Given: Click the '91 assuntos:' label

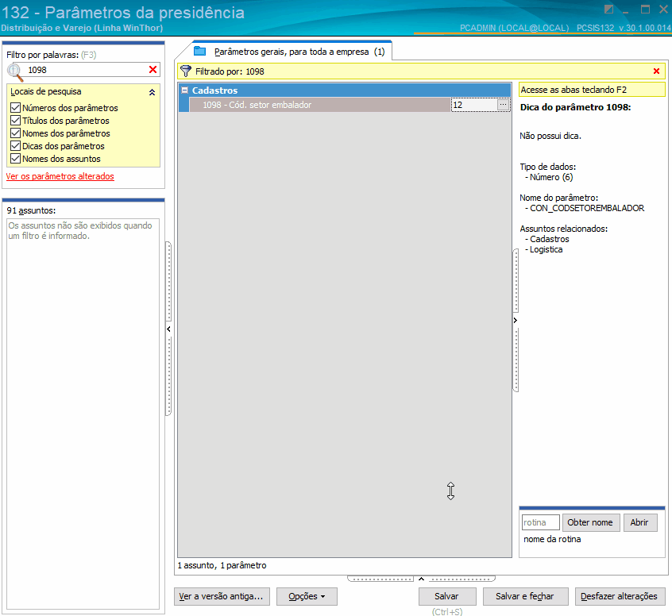Looking at the screenshot, I should [31, 211].
